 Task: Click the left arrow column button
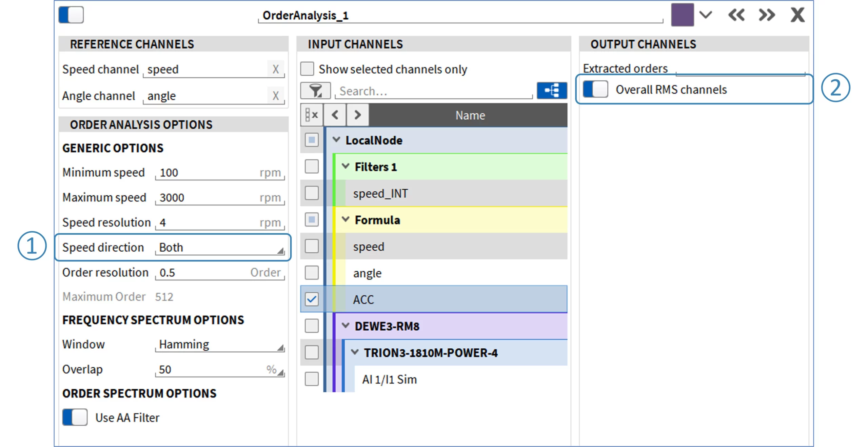point(334,115)
